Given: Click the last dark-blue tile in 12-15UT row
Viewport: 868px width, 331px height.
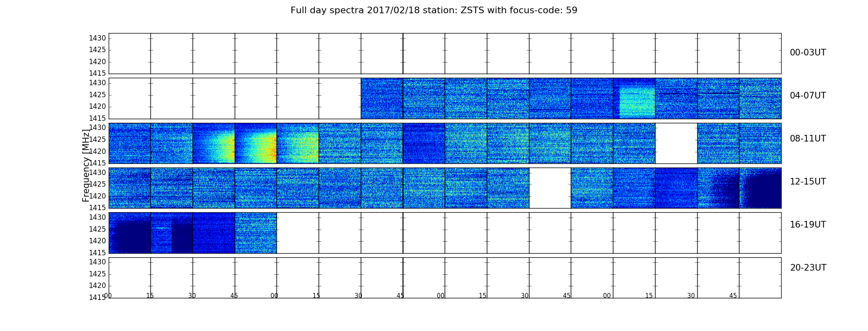Looking at the screenshot, I should point(760,188).
